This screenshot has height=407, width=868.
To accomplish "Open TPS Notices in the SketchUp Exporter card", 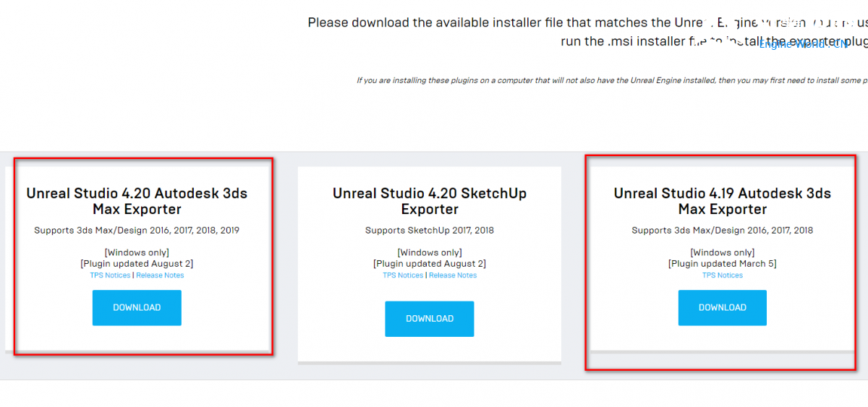I will (403, 275).
